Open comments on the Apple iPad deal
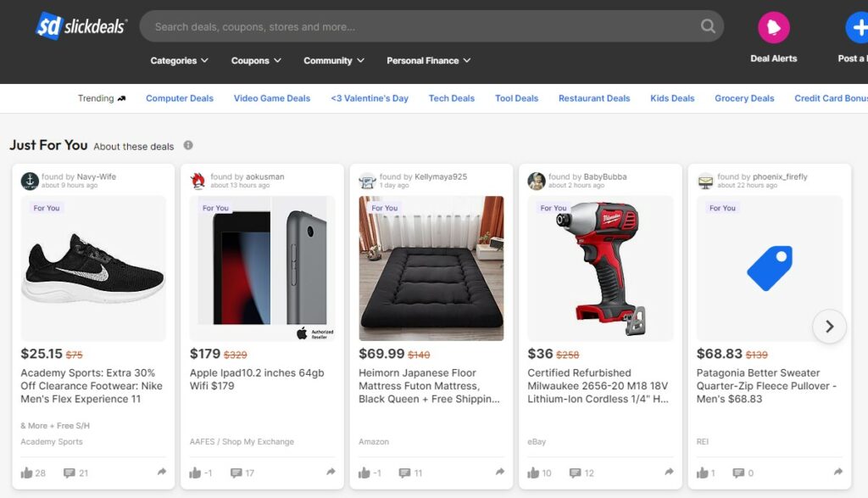Viewport: 868px width, 498px height. (x=236, y=473)
